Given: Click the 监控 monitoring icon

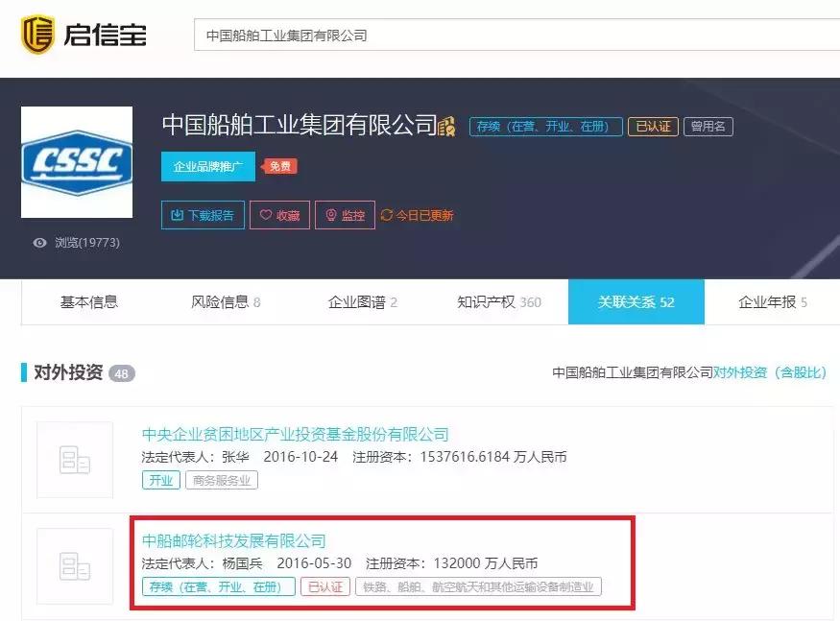Looking at the screenshot, I should [329, 215].
